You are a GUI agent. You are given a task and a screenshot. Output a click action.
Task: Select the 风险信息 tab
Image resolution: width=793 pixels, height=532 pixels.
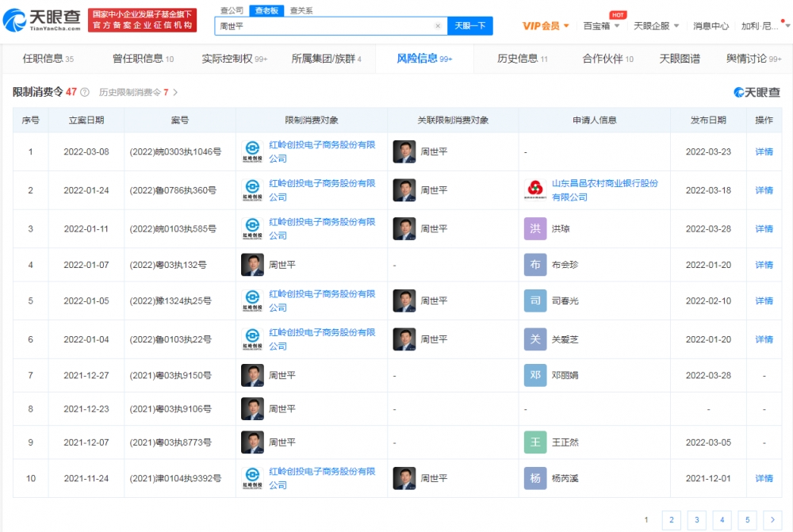(x=424, y=59)
